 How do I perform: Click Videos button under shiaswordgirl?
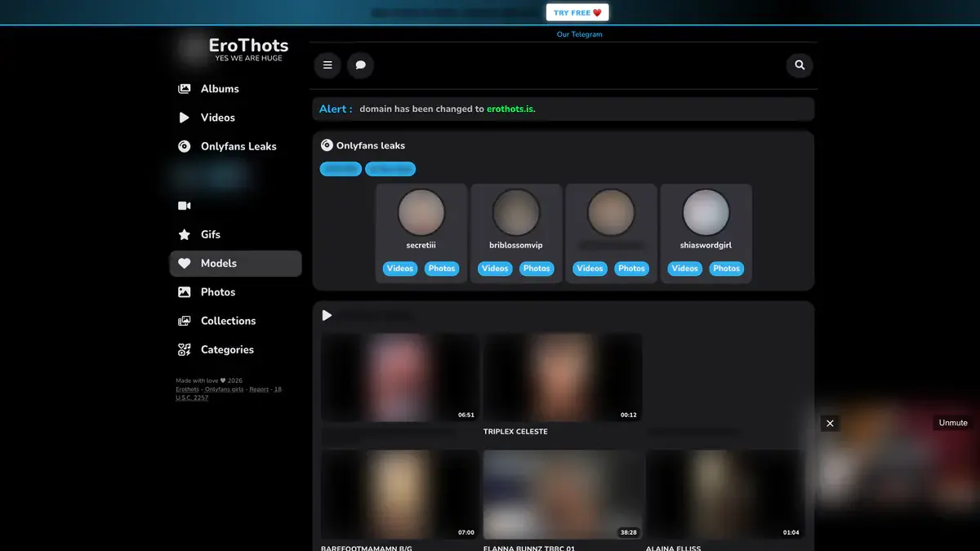click(684, 269)
